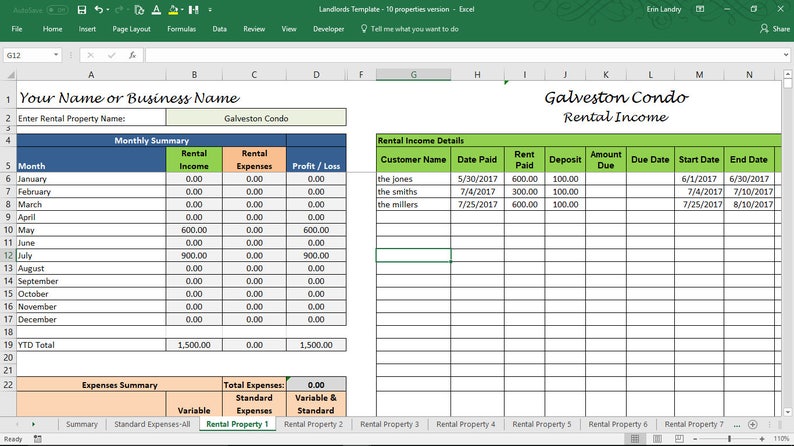
Task: Show more sheet tabs with the ellipsis
Action: point(737,424)
